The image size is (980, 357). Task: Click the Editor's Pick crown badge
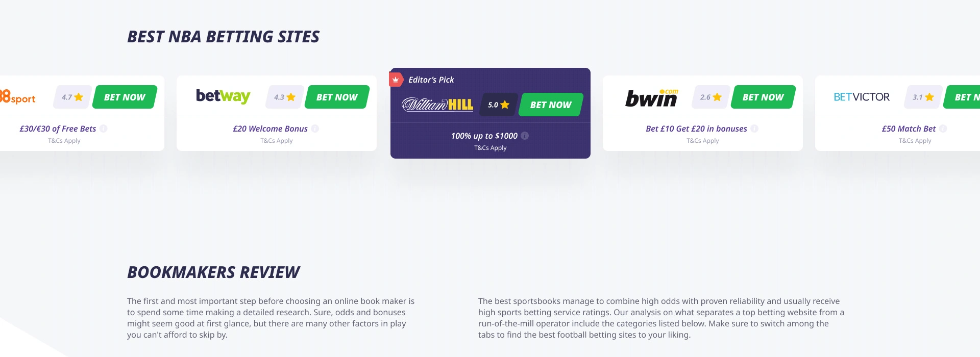pyautogui.click(x=396, y=80)
